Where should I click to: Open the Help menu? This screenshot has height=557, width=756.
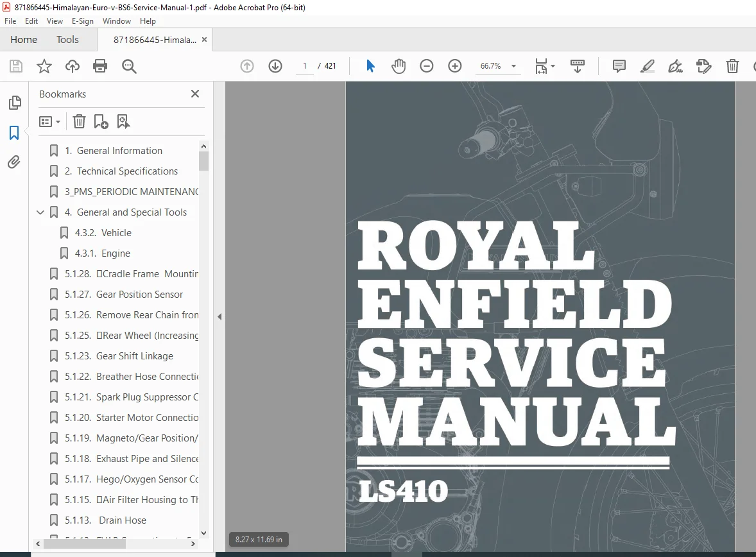pos(148,21)
